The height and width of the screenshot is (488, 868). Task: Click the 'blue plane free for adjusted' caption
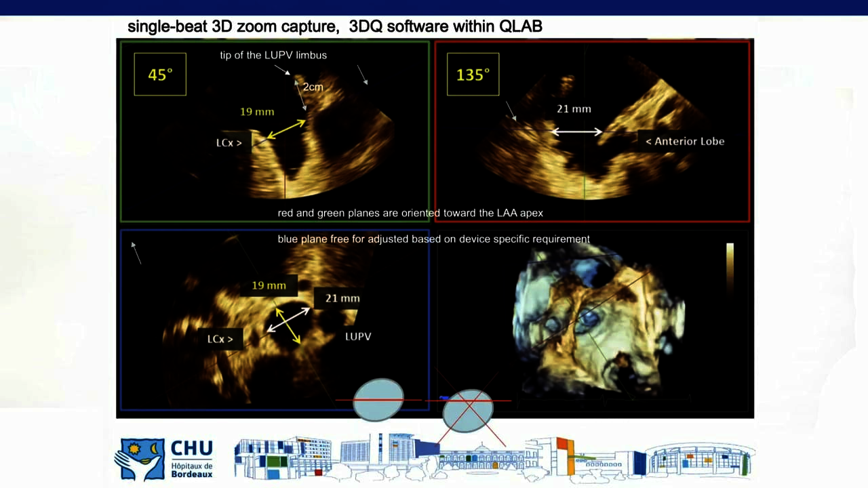(x=434, y=239)
